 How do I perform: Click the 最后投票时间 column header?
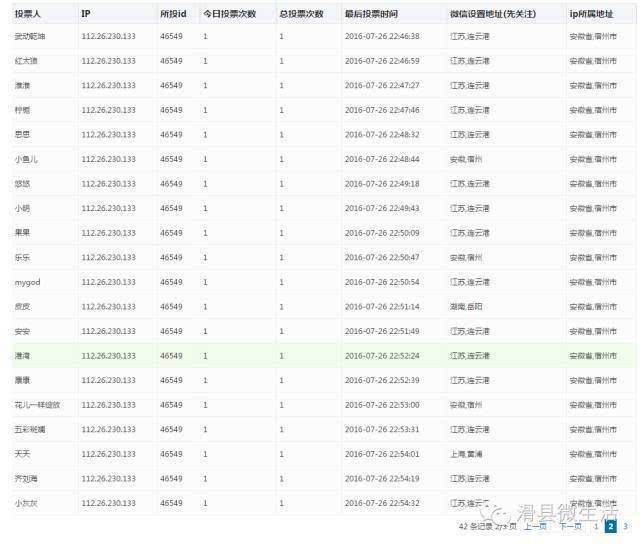coord(371,14)
